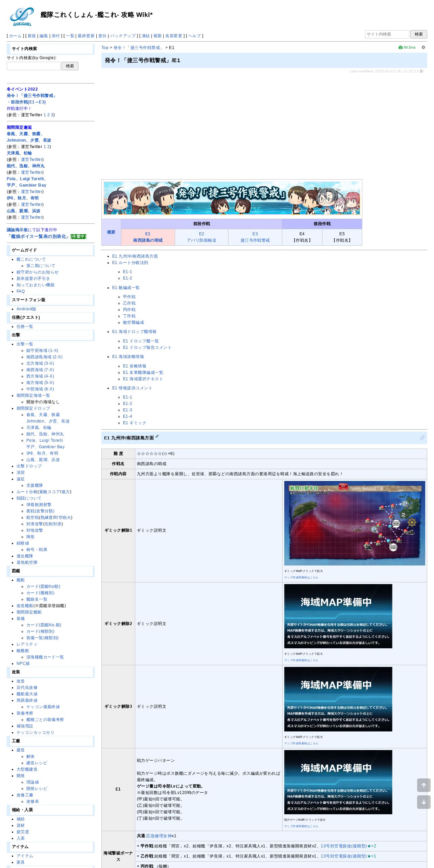The width and height of the screenshot is (434, 868).
Task: Open the バックアップ menu link
Action: 123,36
